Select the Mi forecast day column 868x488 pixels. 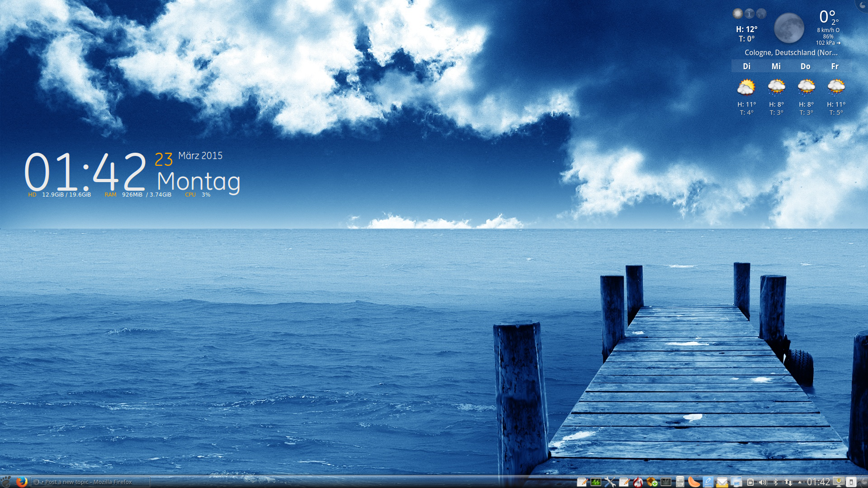coord(776,66)
